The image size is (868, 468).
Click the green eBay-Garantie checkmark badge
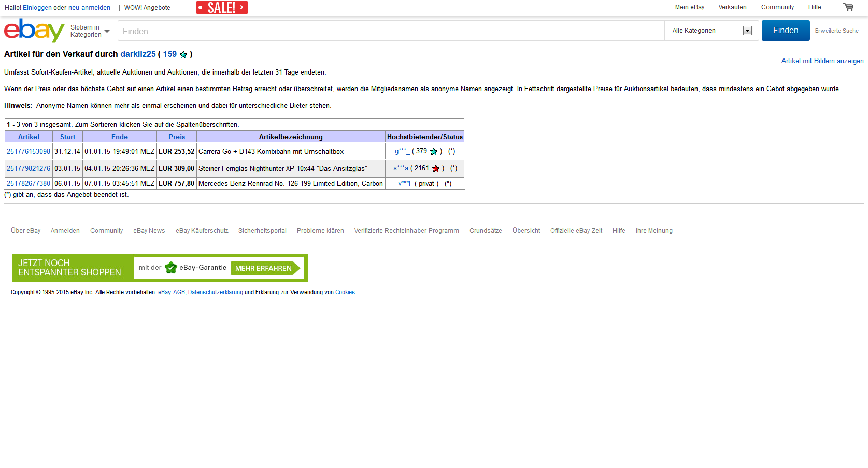[170, 268]
